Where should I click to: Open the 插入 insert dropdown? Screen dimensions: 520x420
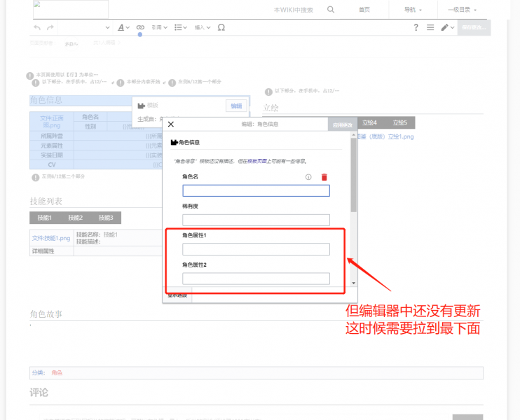[x=203, y=27]
